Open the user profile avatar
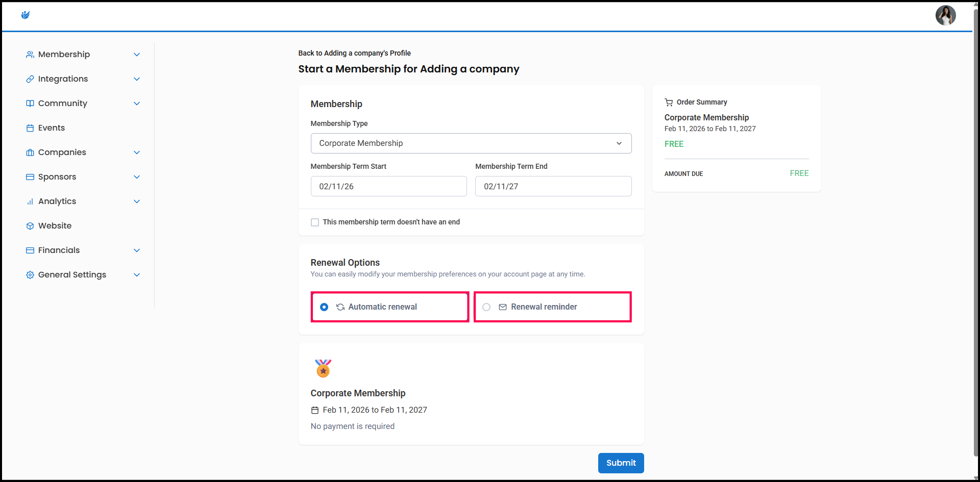Viewport: 980px width, 482px height. tap(945, 15)
